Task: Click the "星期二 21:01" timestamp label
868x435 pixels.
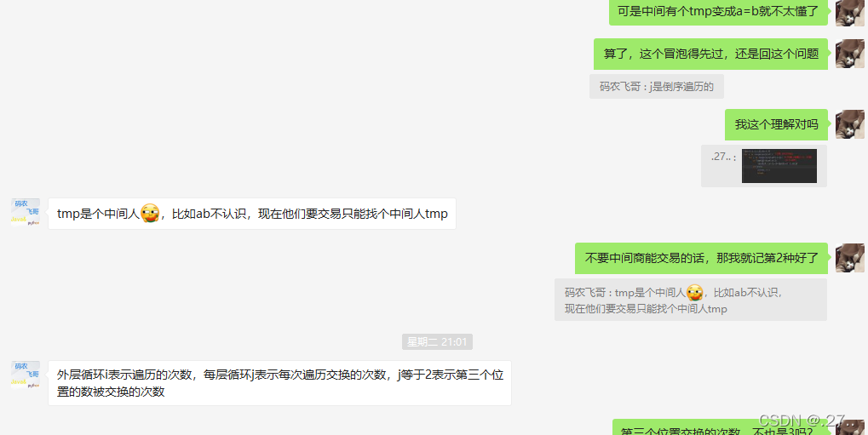Action: (437, 342)
